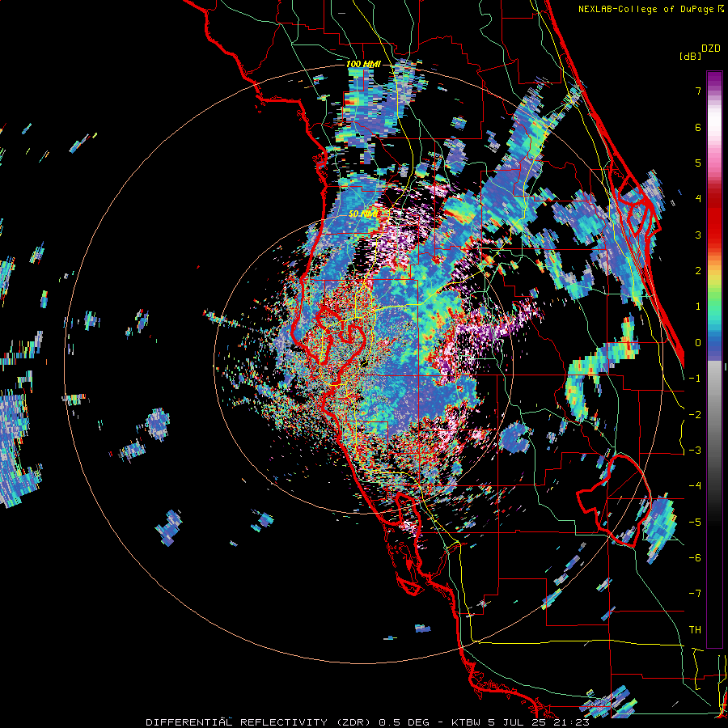
Task: Click the 4 value on the color scale
Action: click(698, 199)
